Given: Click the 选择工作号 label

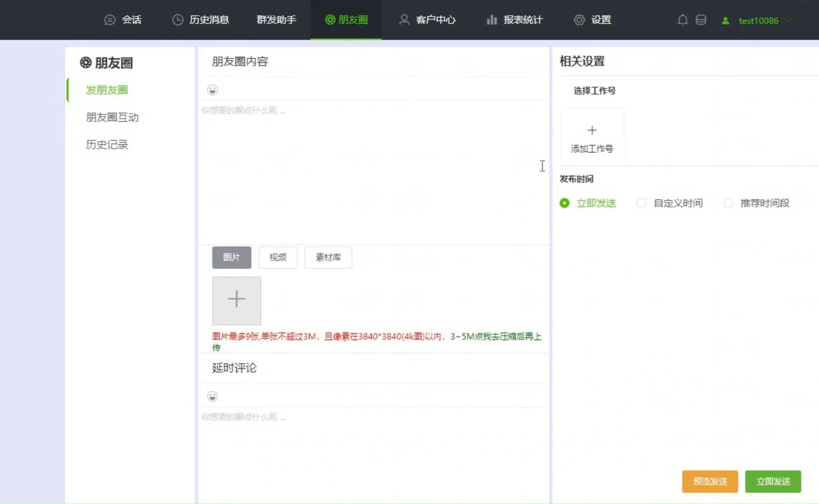Looking at the screenshot, I should (x=594, y=91).
